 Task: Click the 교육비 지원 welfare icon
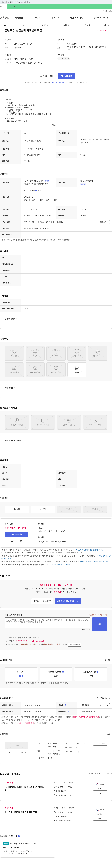(x=77, y=353)
